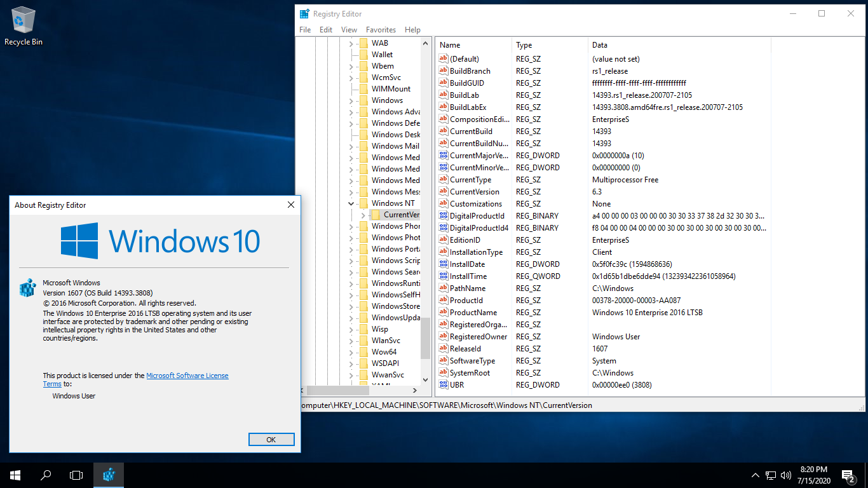Select the PathName value name

click(x=468, y=288)
